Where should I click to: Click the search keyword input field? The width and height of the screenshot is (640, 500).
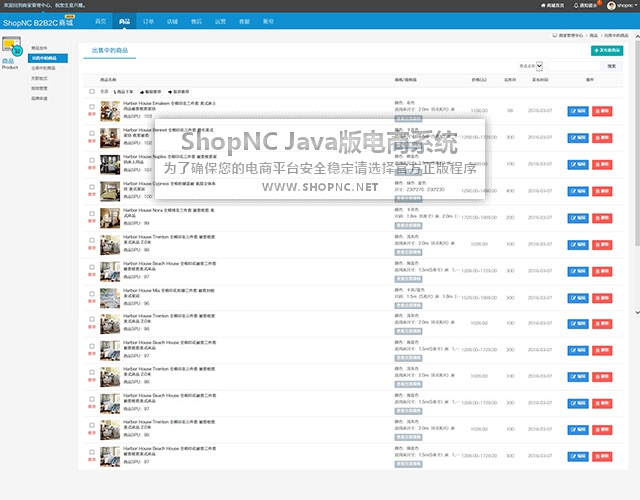pos(573,66)
